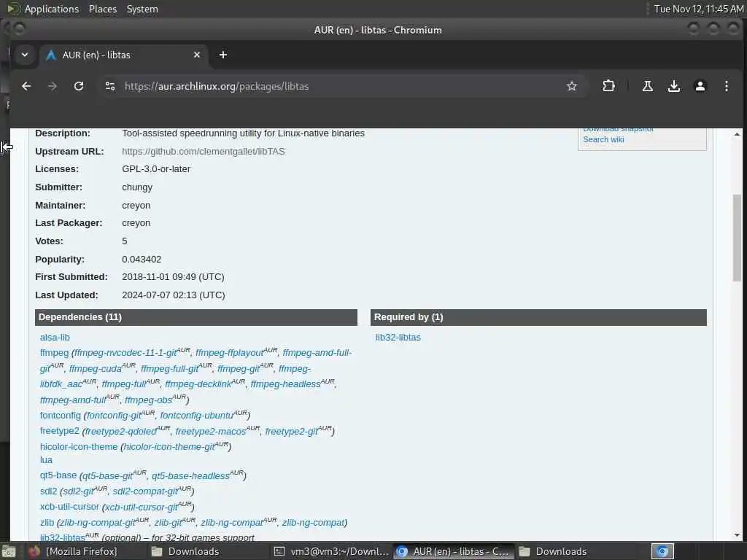Viewport: 747px width, 560px height.
Task: Open the ffmpeg dependency link
Action: coord(54,353)
